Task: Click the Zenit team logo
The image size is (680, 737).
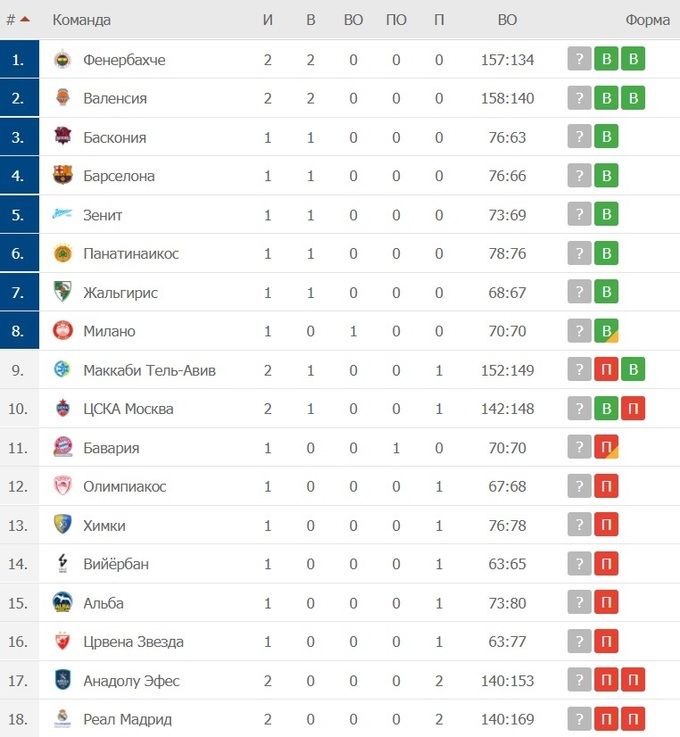Action: 62,215
